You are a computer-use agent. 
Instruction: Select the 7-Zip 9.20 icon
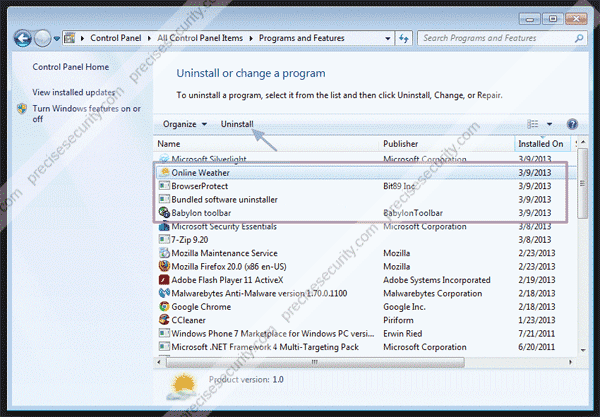click(x=165, y=239)
